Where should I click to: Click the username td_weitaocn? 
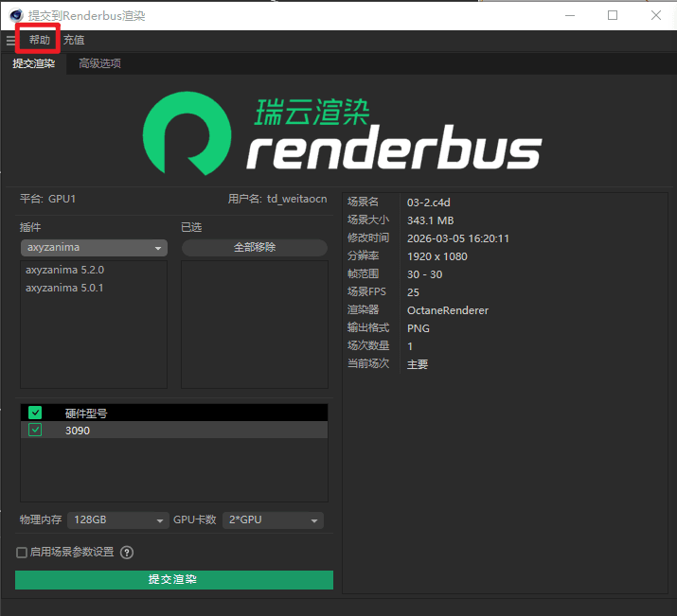point(296,199)
